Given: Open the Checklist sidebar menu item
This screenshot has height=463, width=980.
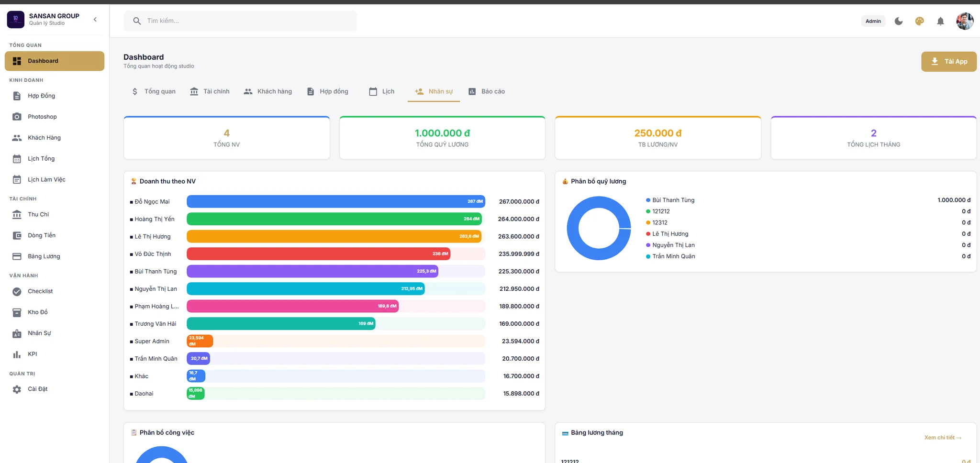Looking at the screenshot, I should point(55,291).
